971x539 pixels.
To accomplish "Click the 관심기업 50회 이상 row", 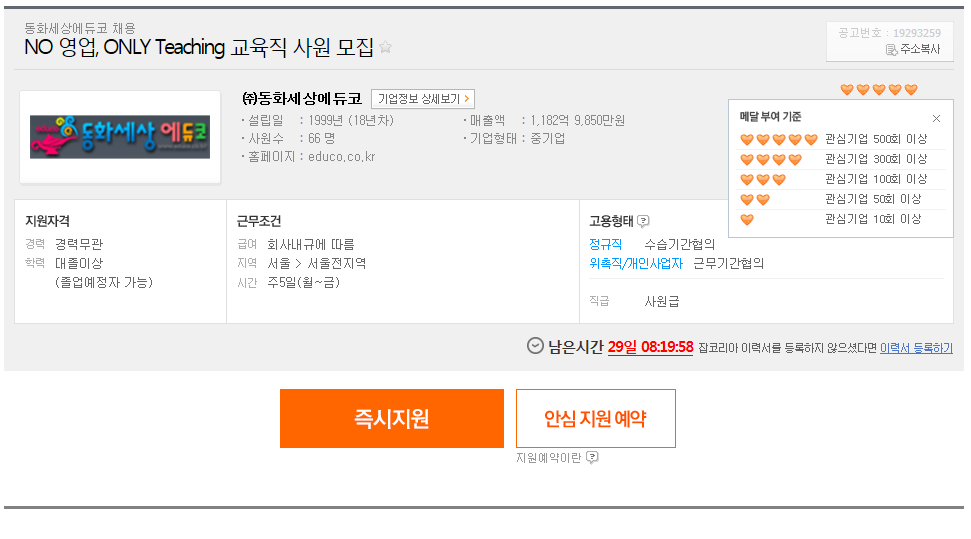I will coord(842,199).
